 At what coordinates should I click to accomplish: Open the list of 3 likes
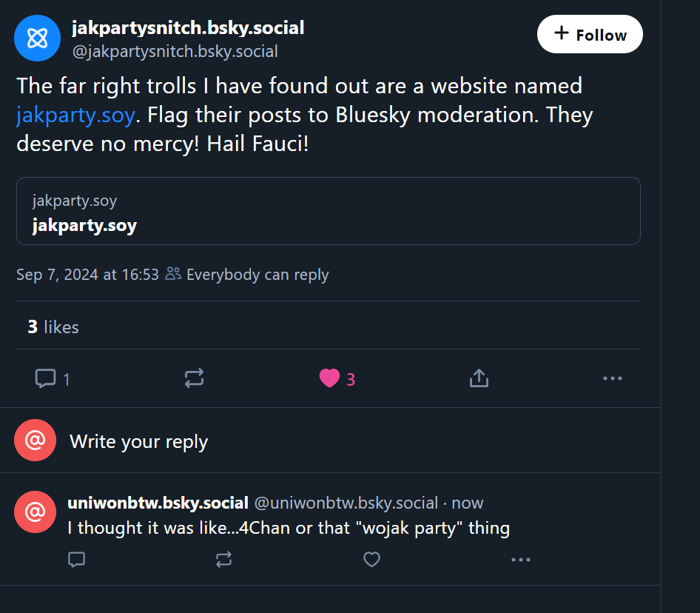click(x=53, y=327)
